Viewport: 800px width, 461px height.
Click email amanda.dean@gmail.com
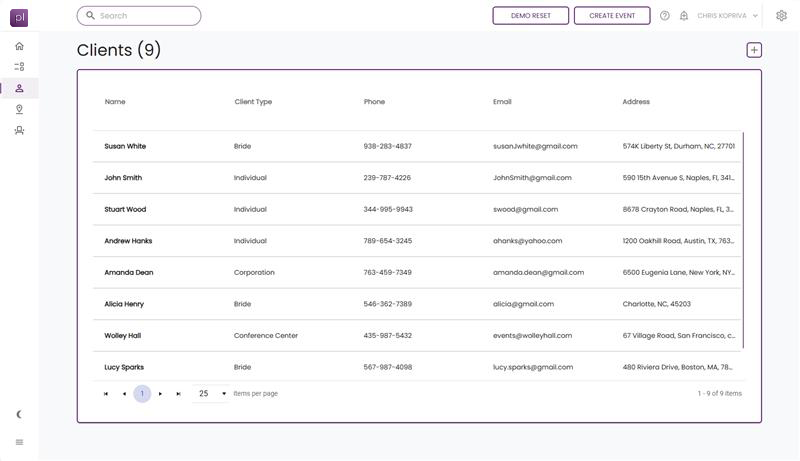[538, 273]
